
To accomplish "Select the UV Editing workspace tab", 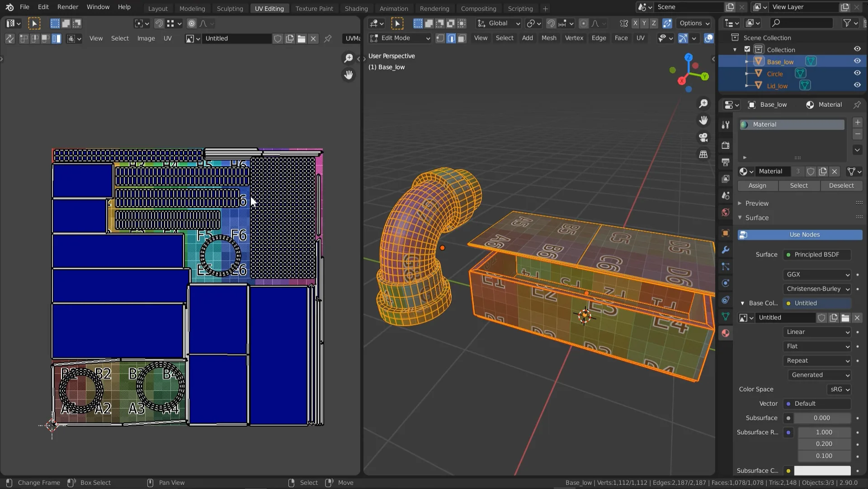I will (269, 8).
